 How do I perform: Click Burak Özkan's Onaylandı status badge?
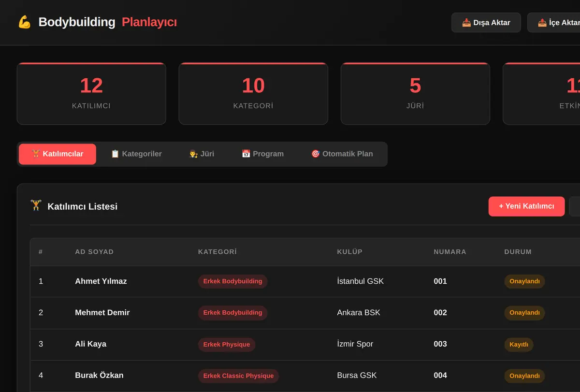pos(524,376)
